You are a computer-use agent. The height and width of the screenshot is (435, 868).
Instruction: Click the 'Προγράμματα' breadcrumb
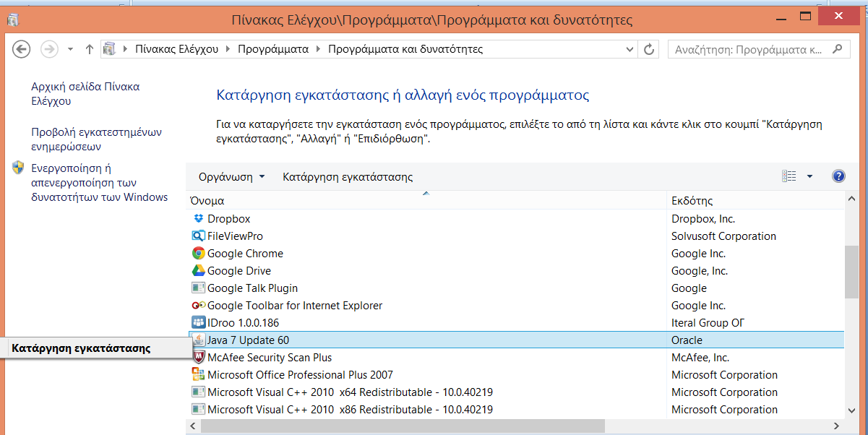tap(273, 49)
